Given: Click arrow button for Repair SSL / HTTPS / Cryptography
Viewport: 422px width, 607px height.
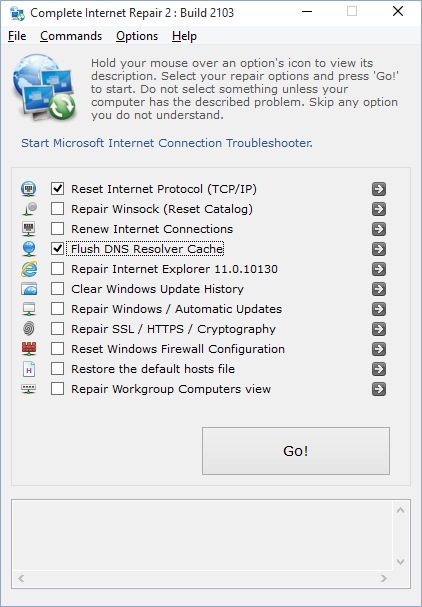Looking at the screenshot, I should 379,329.
